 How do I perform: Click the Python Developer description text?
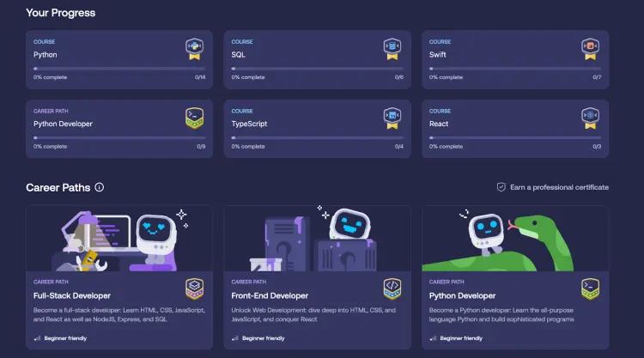(x=501, y=314)
